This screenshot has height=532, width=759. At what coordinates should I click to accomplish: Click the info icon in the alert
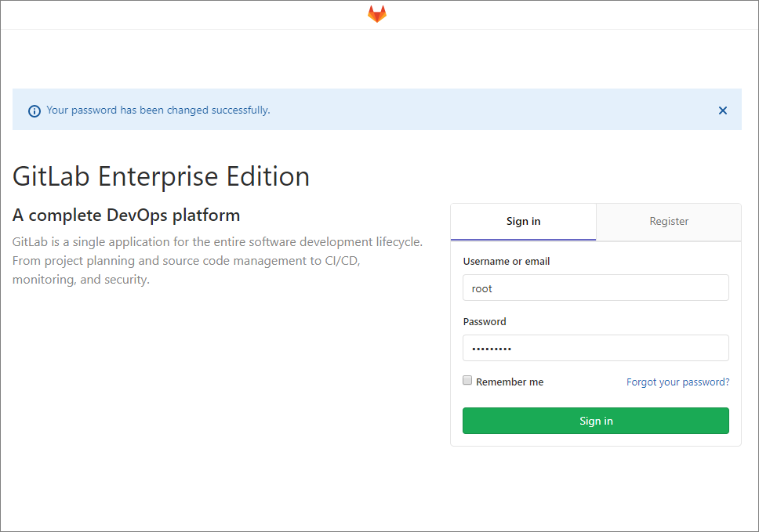(x=34, y=110)
